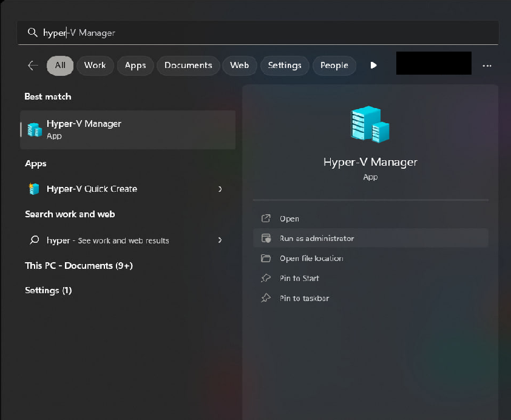
Task: Open the Hyper-V Manager best match result
Action: tap(127, 130)
